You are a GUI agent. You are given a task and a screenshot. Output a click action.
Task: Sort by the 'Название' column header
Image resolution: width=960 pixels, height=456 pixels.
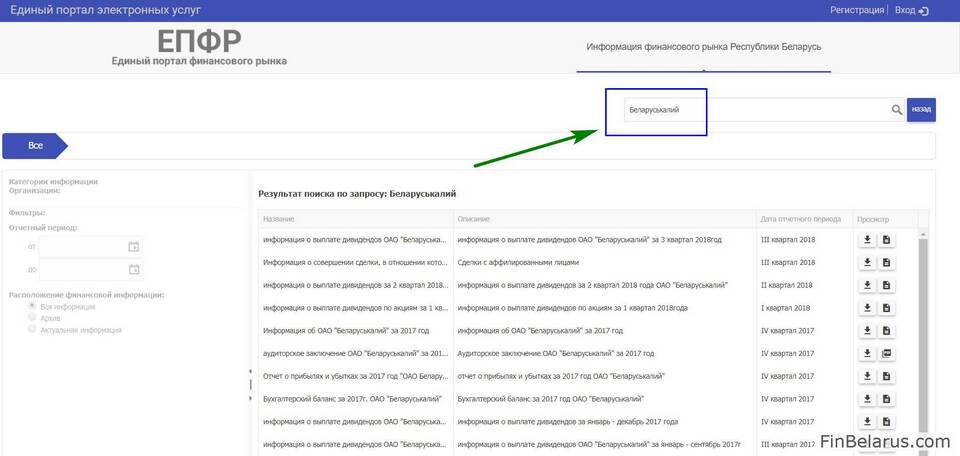(x=356, y=219)
